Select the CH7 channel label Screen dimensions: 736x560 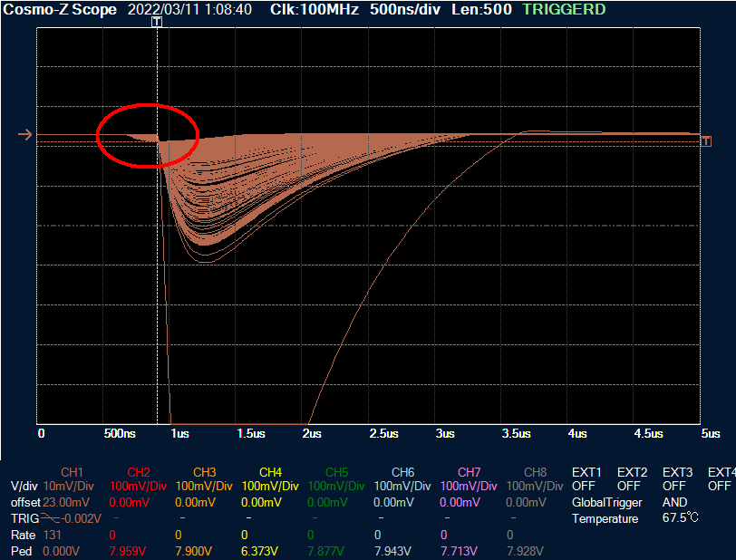click(469, 472)
